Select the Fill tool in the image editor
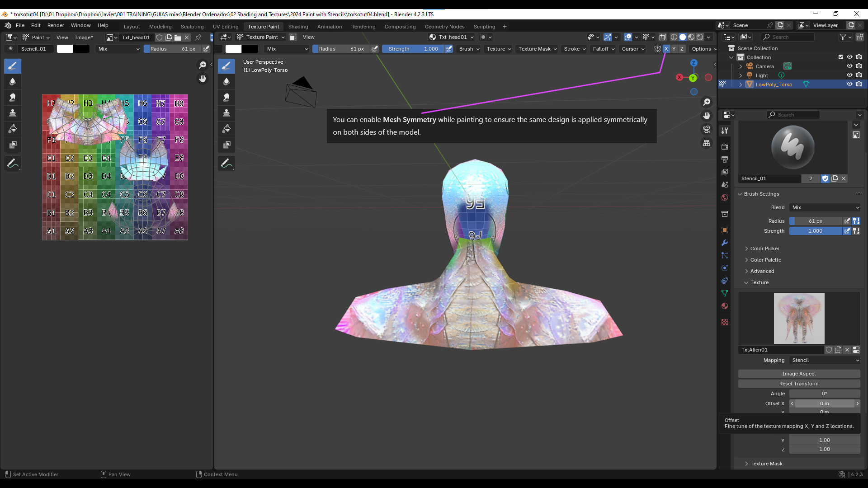The image size is (868, 488). pyautogui.click(x=13, y=129)
